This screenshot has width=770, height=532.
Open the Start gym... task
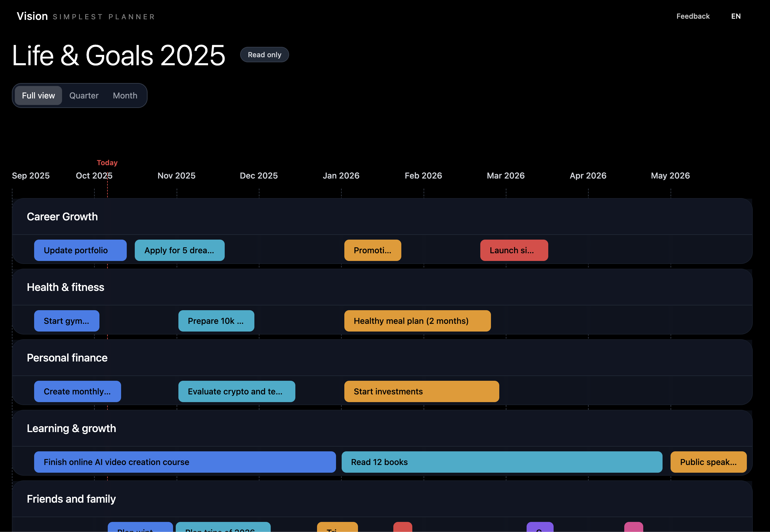click(66, 321)
